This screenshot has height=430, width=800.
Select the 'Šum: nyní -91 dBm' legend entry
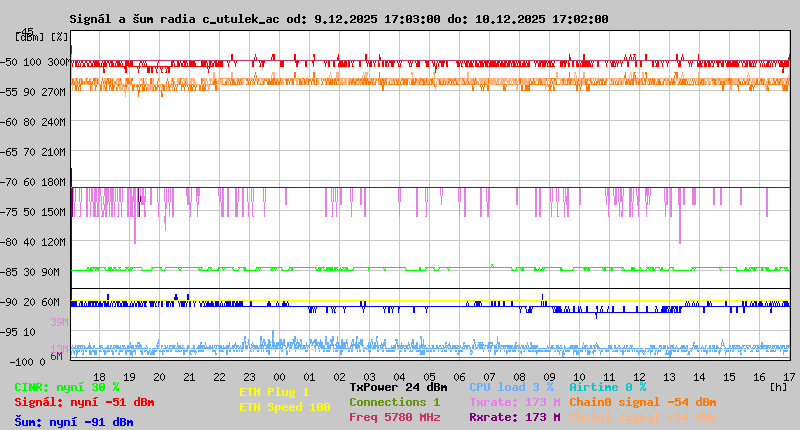click(x=74, y=422)
